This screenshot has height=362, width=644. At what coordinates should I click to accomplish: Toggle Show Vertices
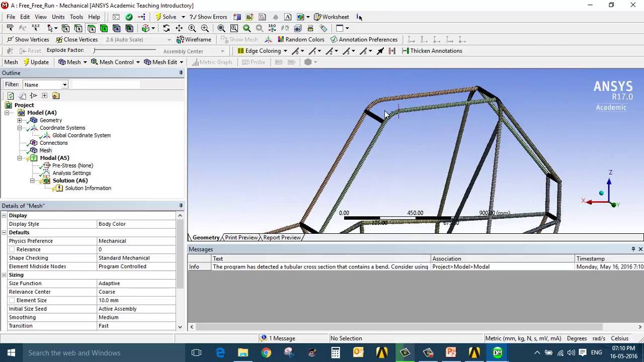[28, 39]
